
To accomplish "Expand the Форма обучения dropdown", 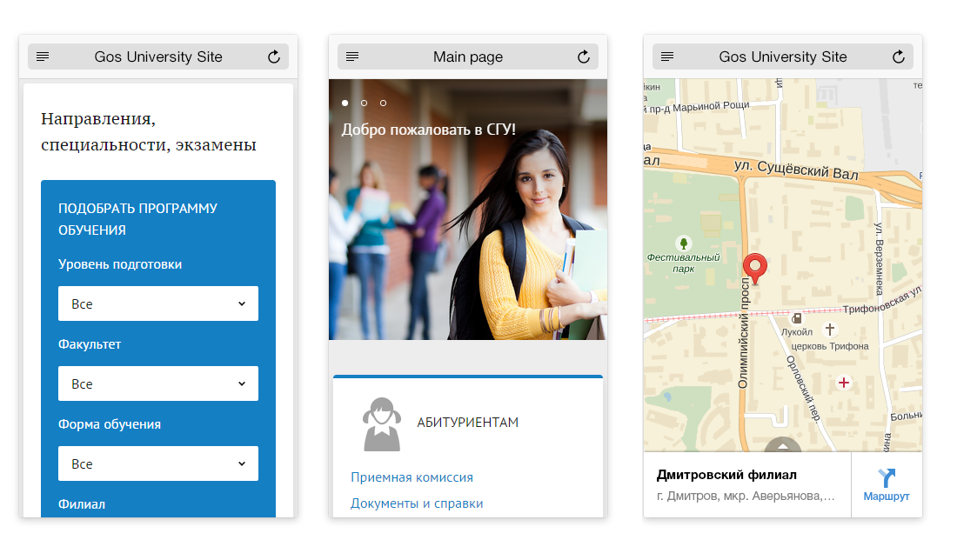I will click(158, 464).
